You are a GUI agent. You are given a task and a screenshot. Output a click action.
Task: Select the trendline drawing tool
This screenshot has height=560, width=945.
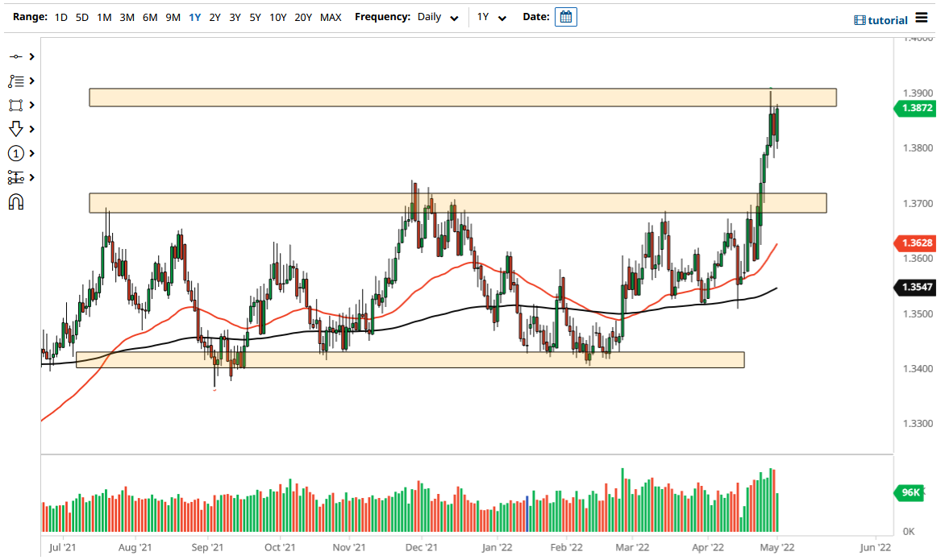pyautogui.click(x=16, y=56)
